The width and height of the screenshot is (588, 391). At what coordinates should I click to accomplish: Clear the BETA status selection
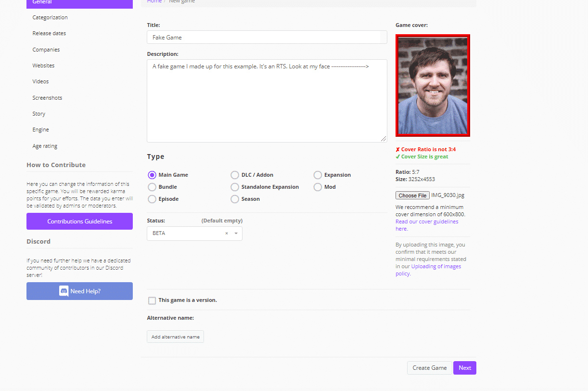point(227,234)
